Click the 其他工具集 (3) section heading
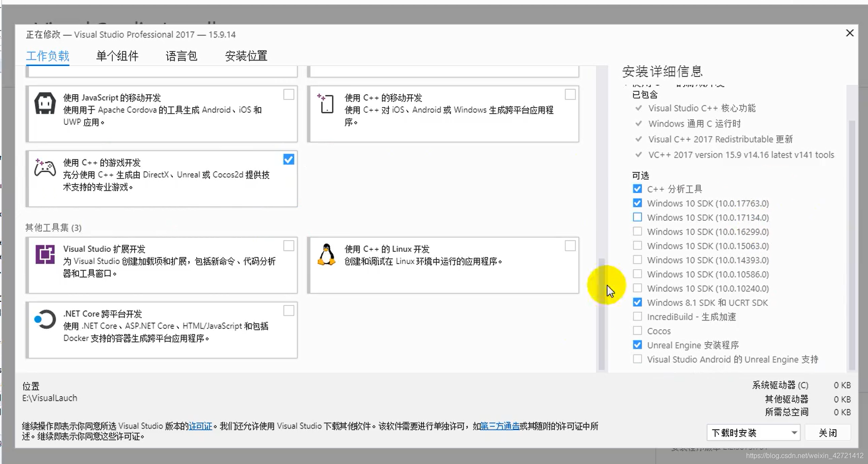868x464 pixels. coord(53,227)
